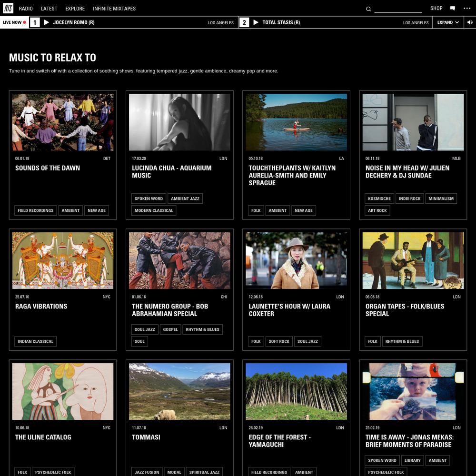Open Organ Tapes Folk/Blues thumbnail

413,260
